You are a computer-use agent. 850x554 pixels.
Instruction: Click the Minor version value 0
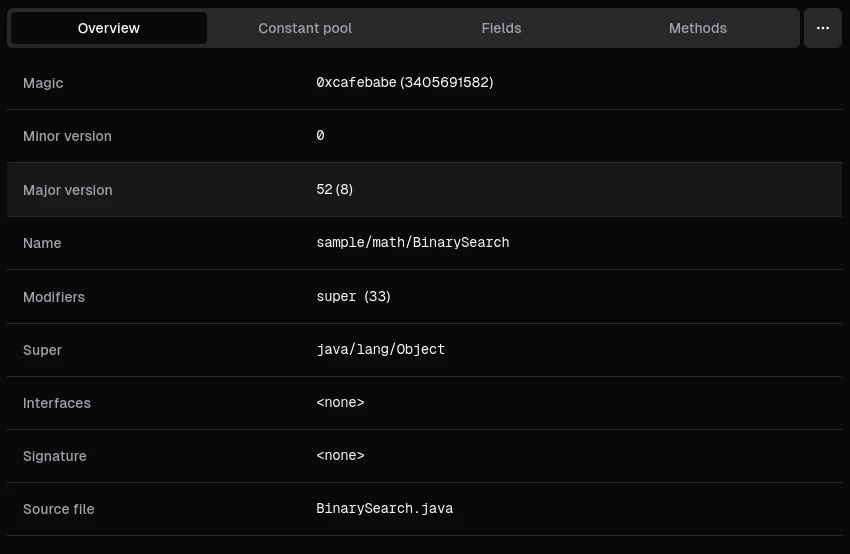[x=320, y=136]
